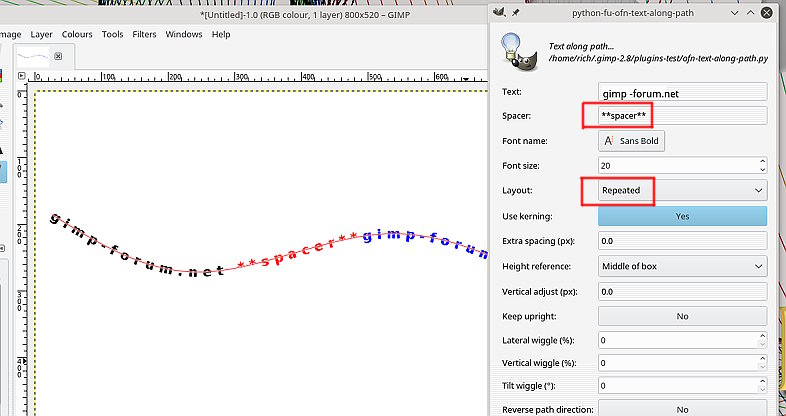Click the horizontal ruler at the 300 mark
Image resolution: width=786 pixels, height=416 pixels.
(x=242, y=77)
